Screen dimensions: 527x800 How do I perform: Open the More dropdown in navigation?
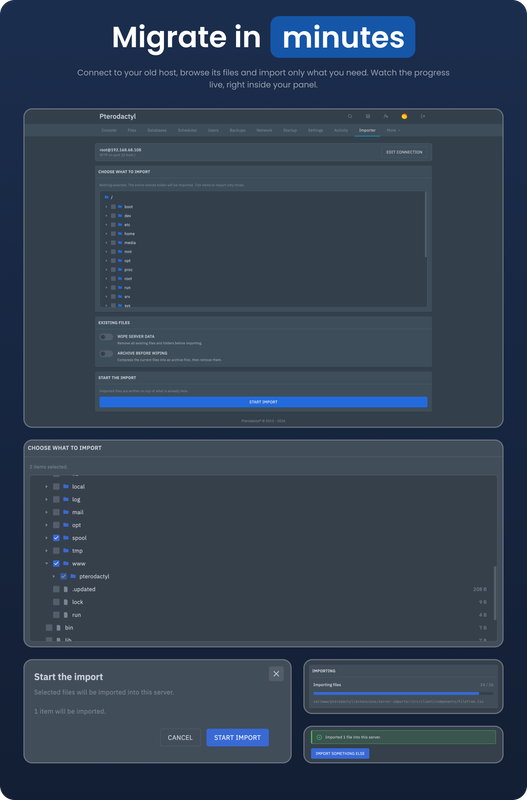[393, 131]
